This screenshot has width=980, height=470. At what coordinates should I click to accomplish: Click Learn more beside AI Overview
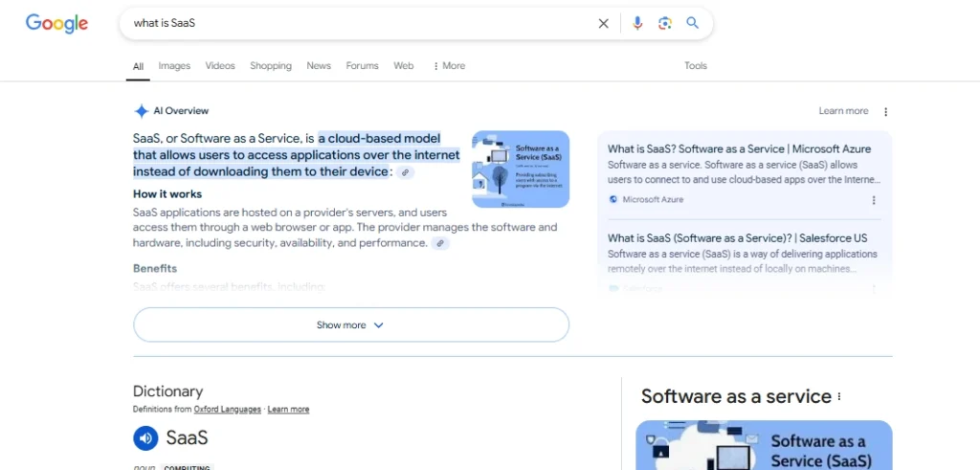click(x=844, y=111)
